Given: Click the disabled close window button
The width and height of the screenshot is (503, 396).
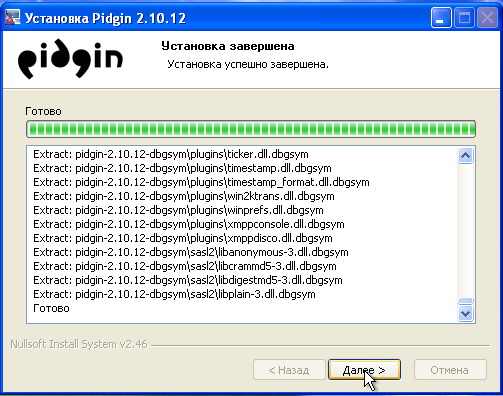Looking at the screenshot, I should 487,18.
